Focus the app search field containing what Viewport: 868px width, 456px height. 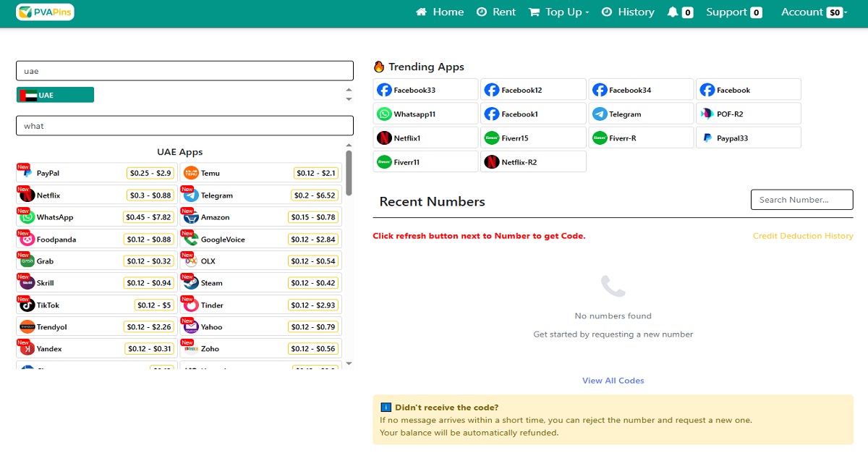coord(184,126)
